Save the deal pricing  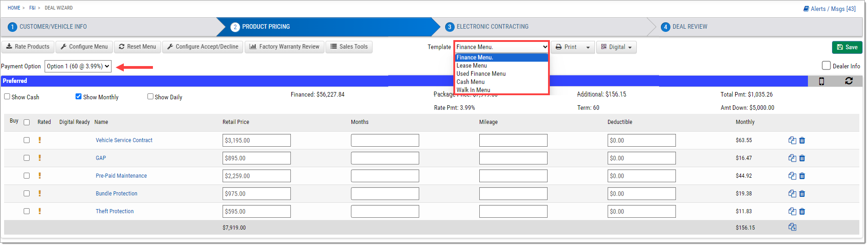point(847,47)
